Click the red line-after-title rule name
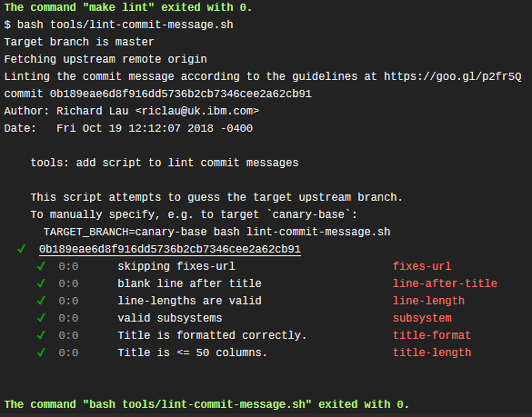 pos(445,283)
